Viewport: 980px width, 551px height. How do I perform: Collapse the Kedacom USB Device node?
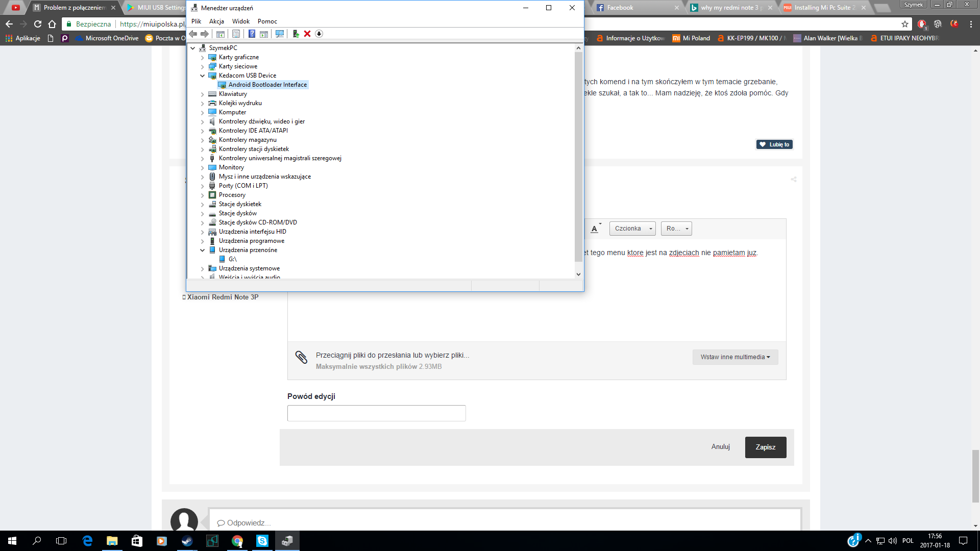tap(203, 76)
